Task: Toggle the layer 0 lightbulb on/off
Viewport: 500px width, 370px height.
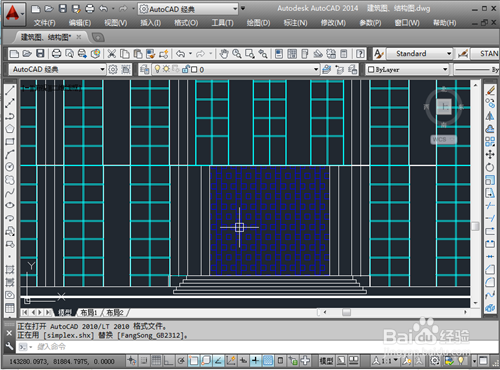Action: 157,69
